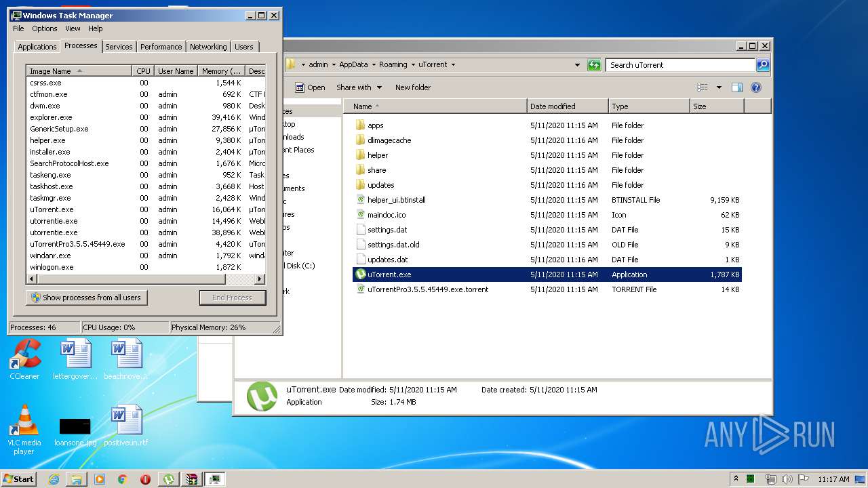Click the uTorrent taskbar icon
Screen dimensions: 868x488
point(169,479)
